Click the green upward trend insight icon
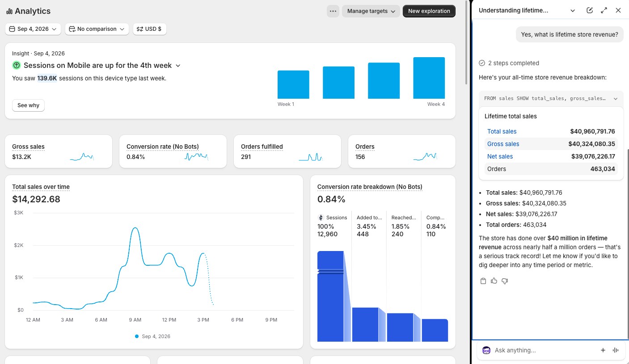 pyautogui.click(x=16, y=65)
